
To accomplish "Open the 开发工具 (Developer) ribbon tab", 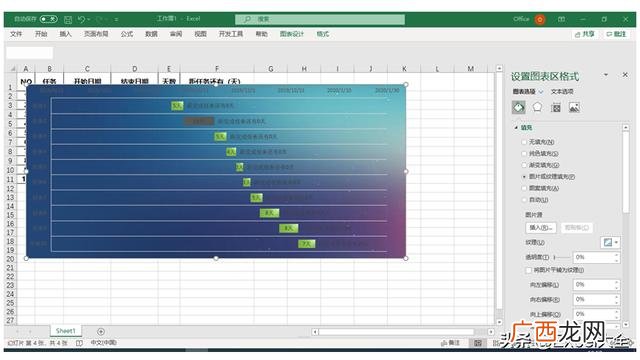I will click(231, 34).
